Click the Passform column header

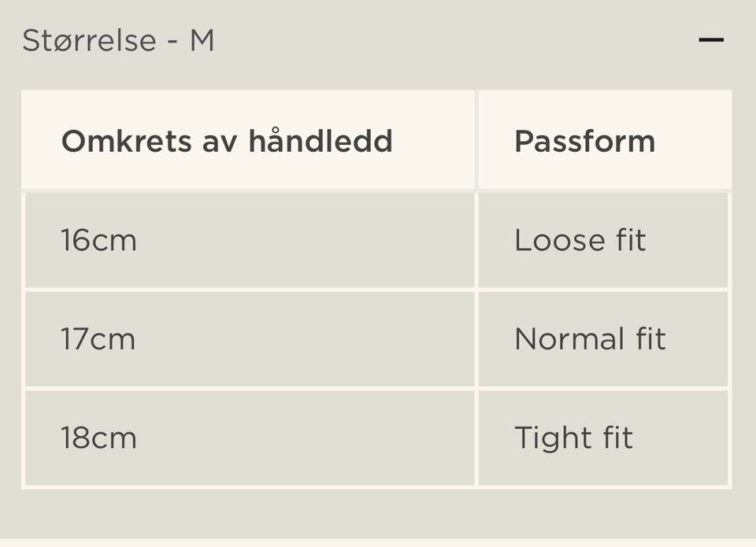[x=584, y=141]
